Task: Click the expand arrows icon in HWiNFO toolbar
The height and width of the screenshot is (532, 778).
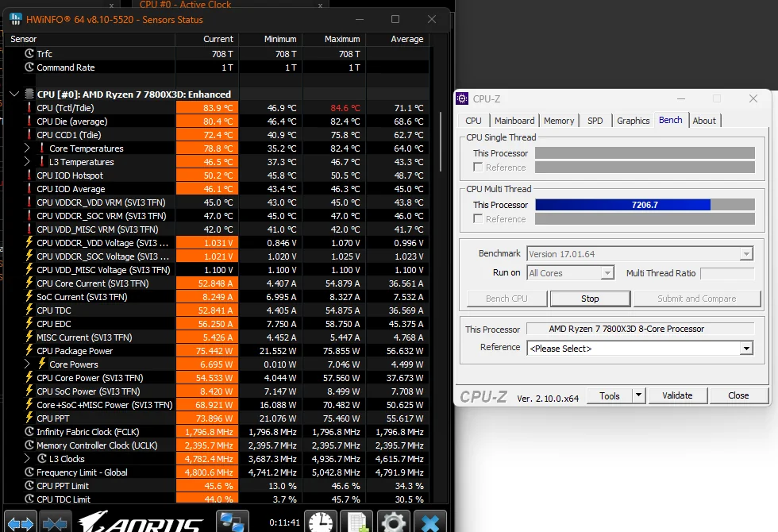Action: [20, 522]
